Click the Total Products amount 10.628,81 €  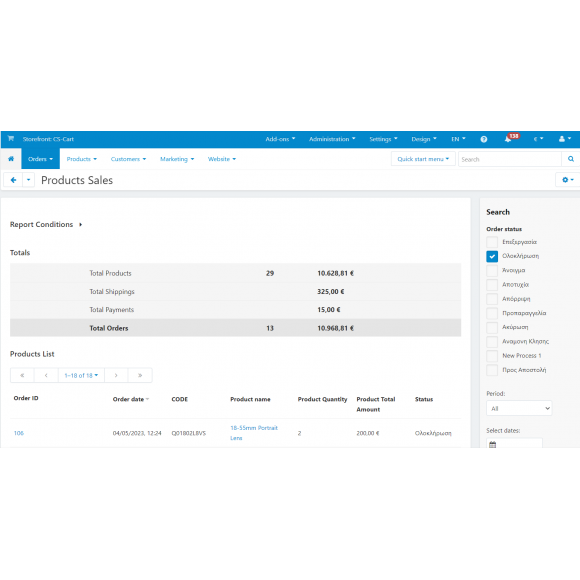pos(335,273)
